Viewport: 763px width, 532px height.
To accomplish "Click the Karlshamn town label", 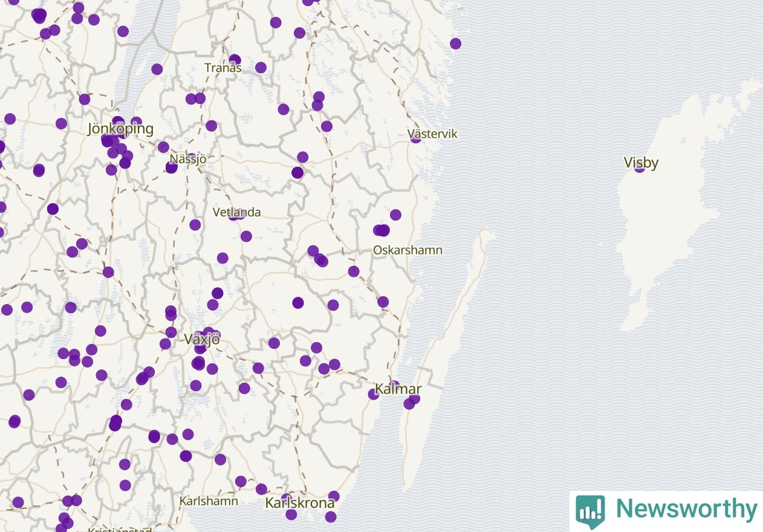I will [x=209, y=501].
